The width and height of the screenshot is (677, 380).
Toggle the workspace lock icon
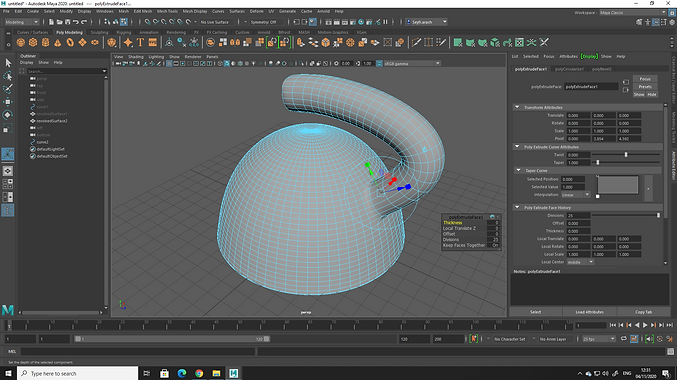tap(672, 13)
